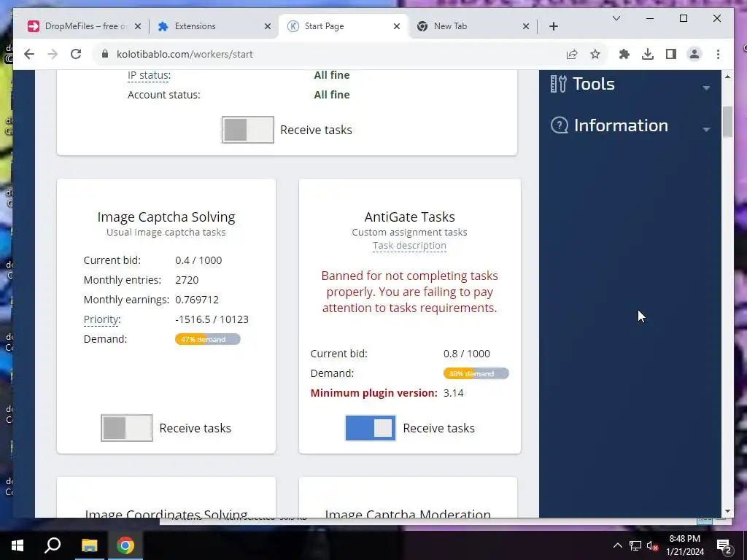Open the tab search chevron
Viewport: 747px width, 560px height.
[x=616, y=18]
